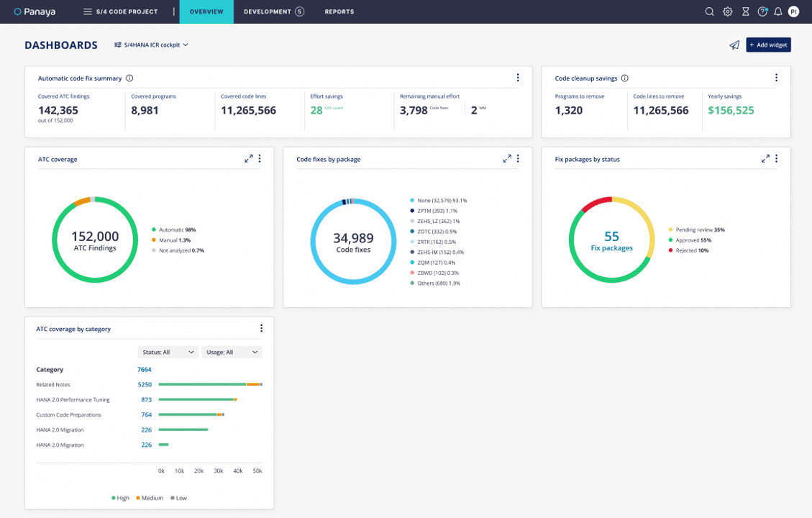Click the ZPTM (393) 1.1% legend item

(x=434, y=211)
